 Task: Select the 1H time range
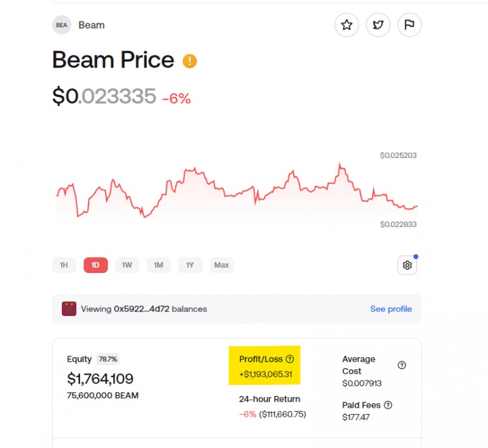click(x=64, y=265)
